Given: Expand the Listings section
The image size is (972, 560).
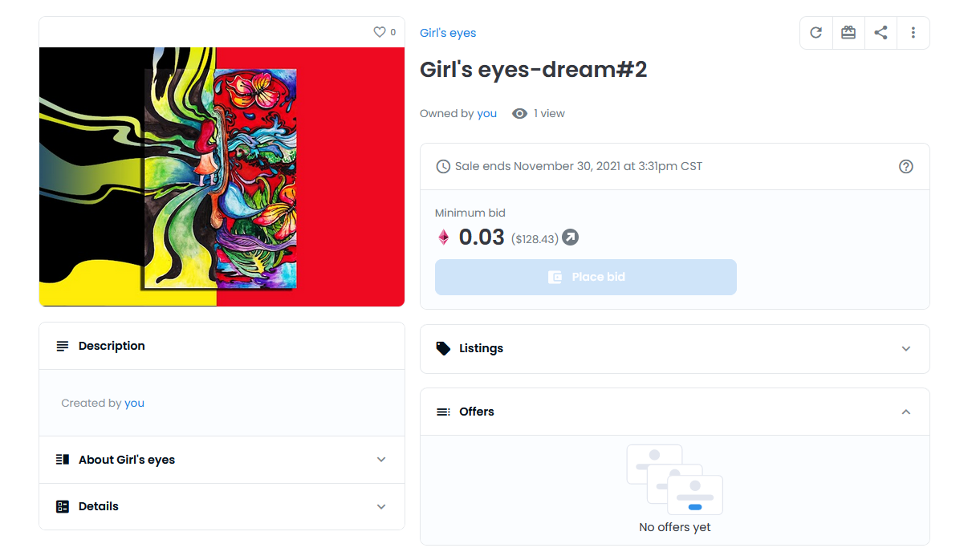Looking at the screenshot, I should [675, 349].
